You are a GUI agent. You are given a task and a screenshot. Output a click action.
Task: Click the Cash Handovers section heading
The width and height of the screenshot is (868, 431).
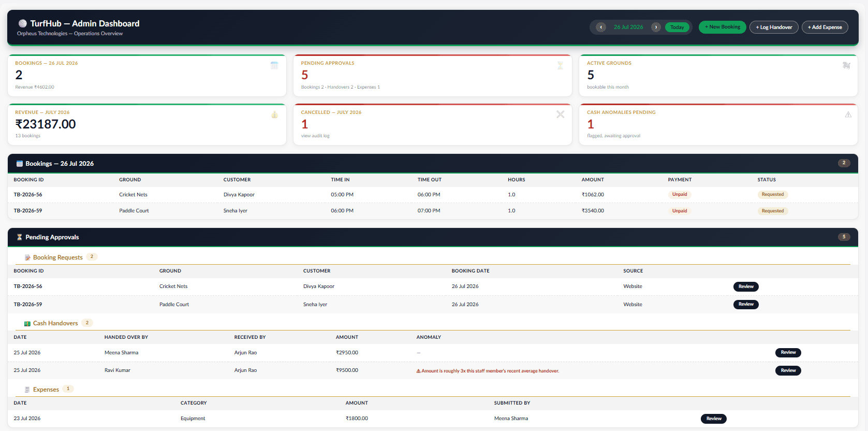pyautogui.click(x=55, y=323)
